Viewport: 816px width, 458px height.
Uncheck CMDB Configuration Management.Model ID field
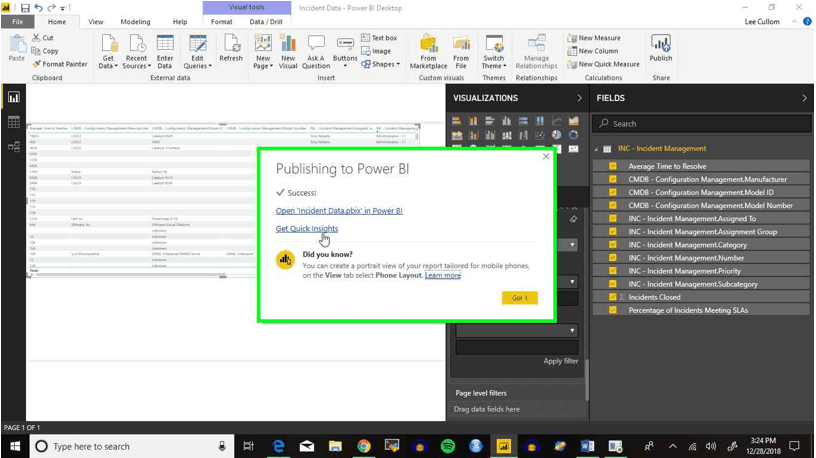point(613,192)
